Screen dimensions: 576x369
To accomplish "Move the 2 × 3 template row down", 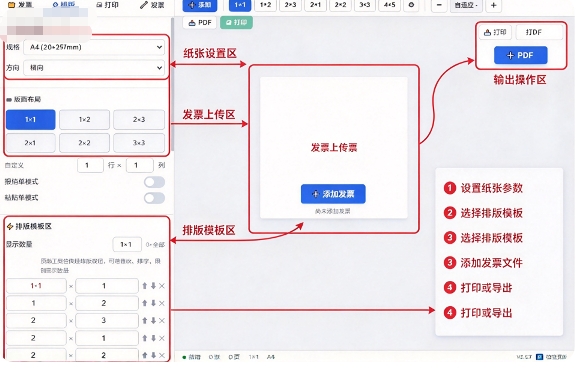I will tap(153, 320).
